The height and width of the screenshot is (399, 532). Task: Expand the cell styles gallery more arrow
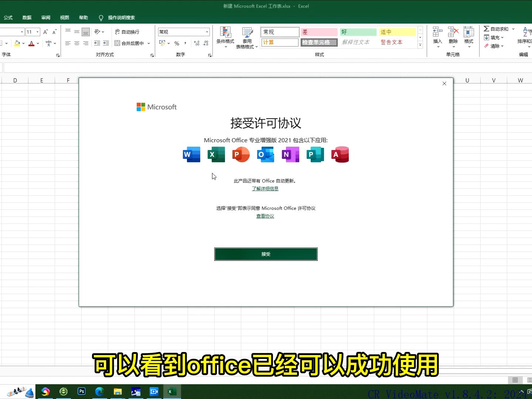point(420,45)
